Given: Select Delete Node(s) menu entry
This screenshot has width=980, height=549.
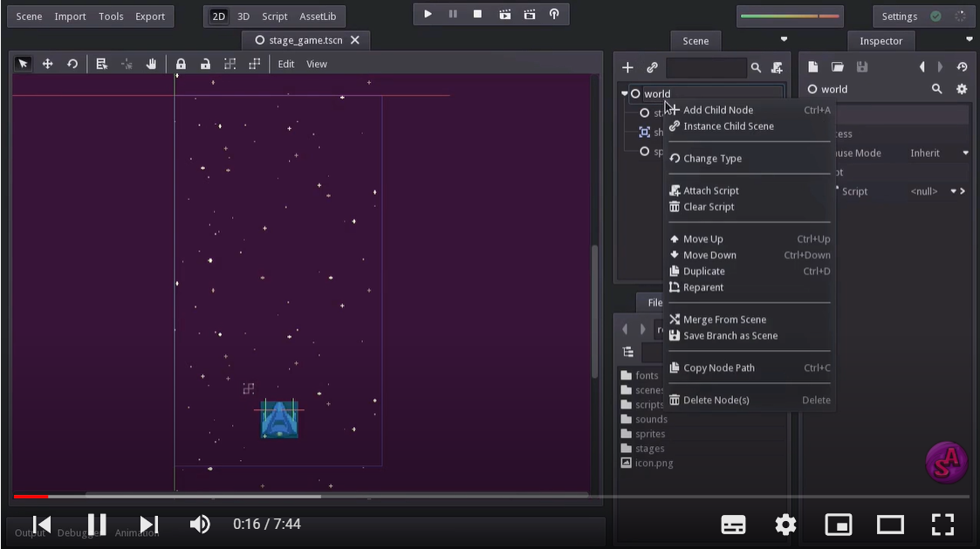Looking at the screenshot, I should 750,400.
